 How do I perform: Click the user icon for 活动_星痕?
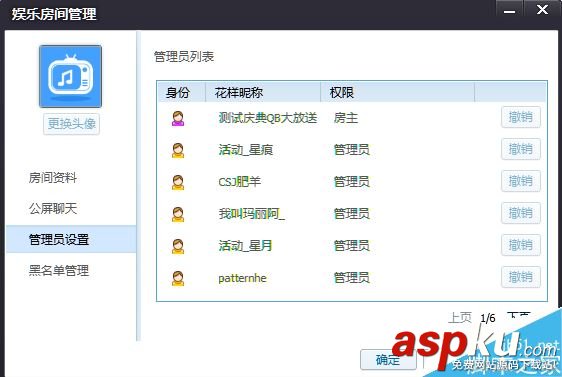[x=178, y=150]
